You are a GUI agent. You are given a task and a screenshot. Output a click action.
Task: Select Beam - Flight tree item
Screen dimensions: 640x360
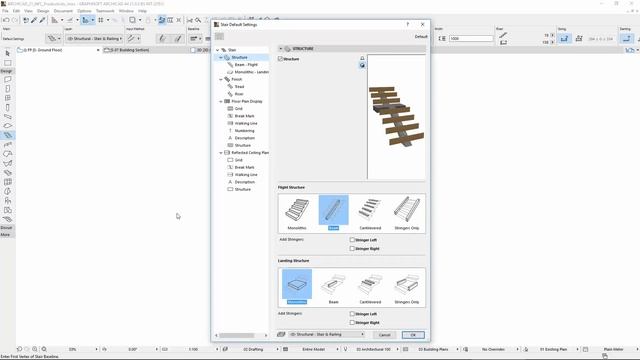pyautogui.click(x=246, y=64)
